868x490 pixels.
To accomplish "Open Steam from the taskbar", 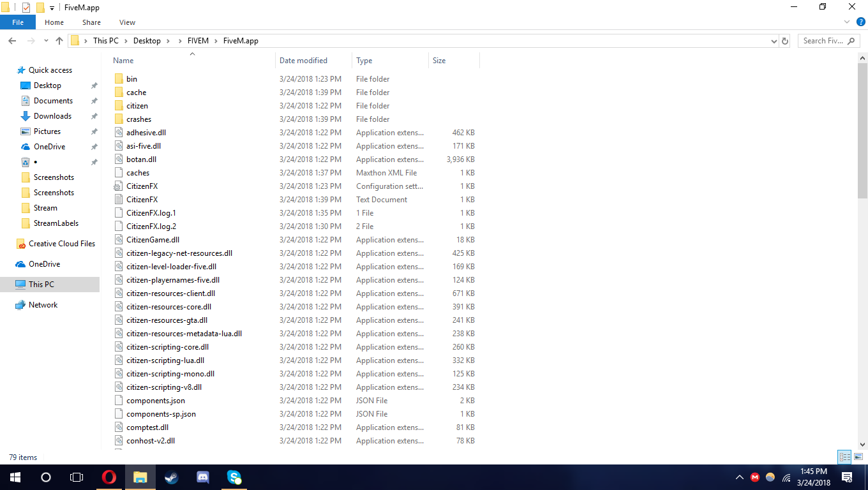I will click(x=172, y=477).
